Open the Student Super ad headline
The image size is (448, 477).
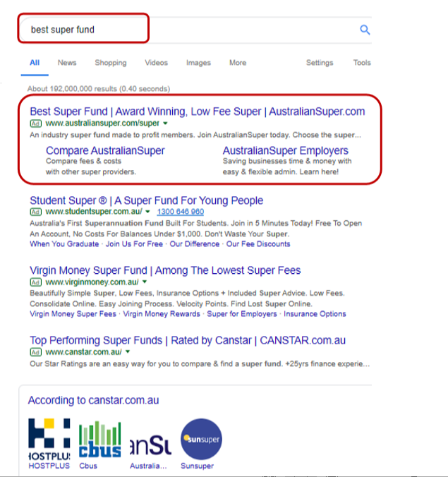[146, 200]
